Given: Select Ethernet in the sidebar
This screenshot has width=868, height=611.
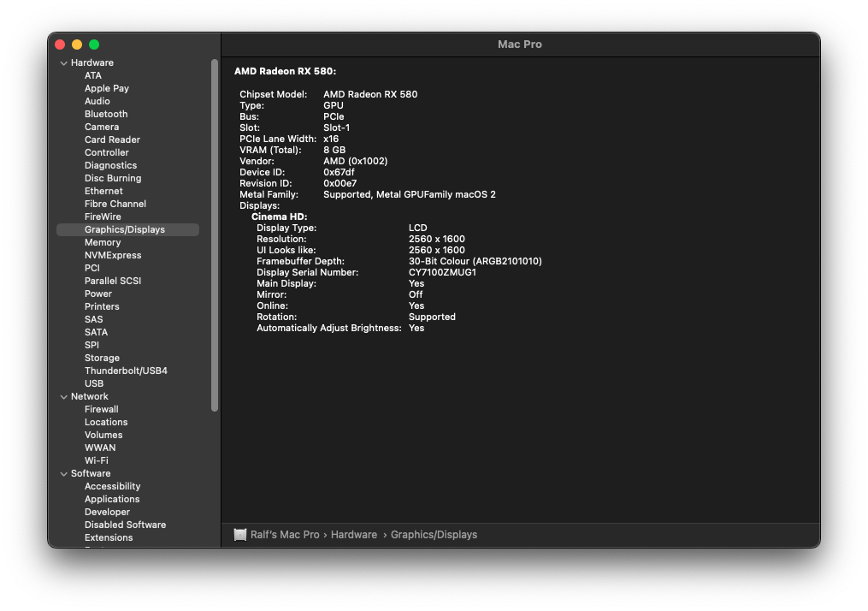Looking at the screenshot, I should click(x=103, y=191).
